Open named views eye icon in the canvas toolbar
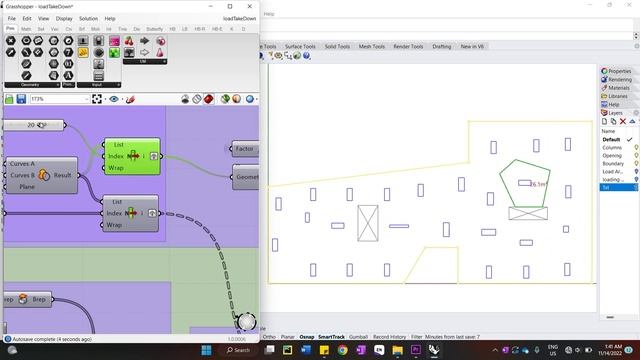Viewport: 640px width, 360px height. point(114,99)
